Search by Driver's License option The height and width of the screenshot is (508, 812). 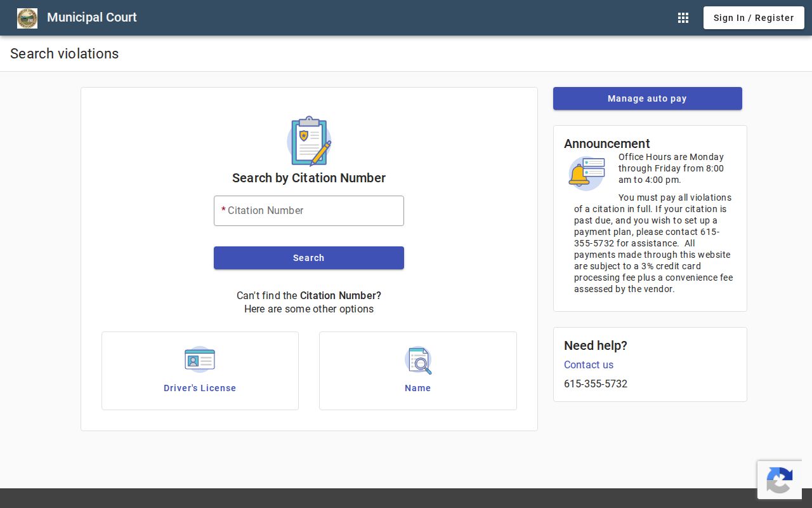pos(200,371)
